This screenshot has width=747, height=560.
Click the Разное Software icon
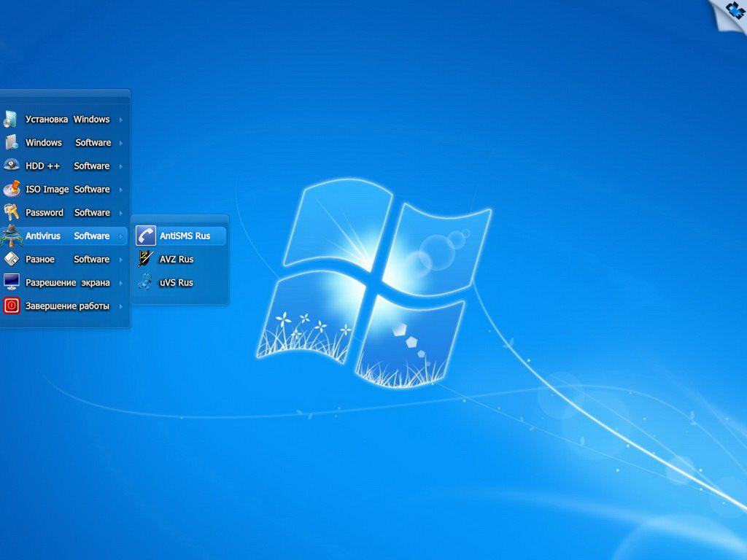(12, 259)
